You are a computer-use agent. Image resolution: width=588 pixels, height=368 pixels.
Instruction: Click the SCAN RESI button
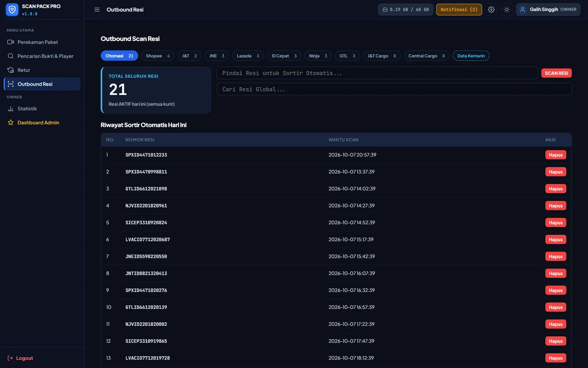pos(556,73)
